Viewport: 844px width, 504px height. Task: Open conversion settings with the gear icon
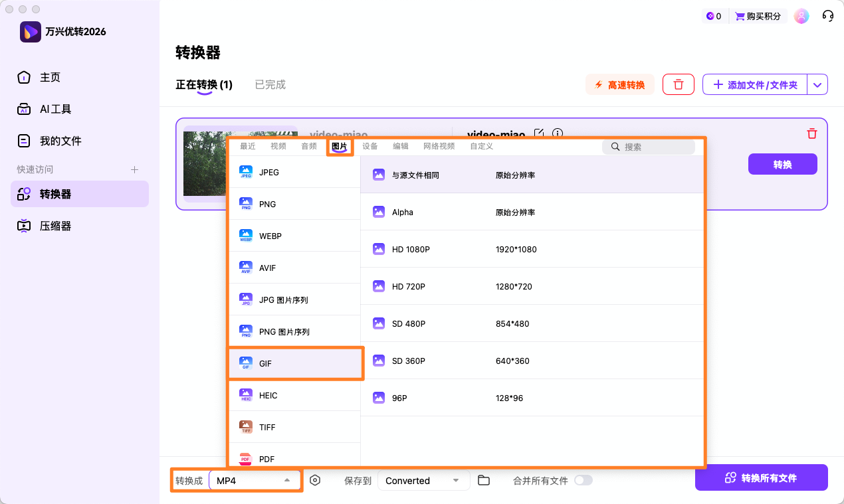[315, 480]
